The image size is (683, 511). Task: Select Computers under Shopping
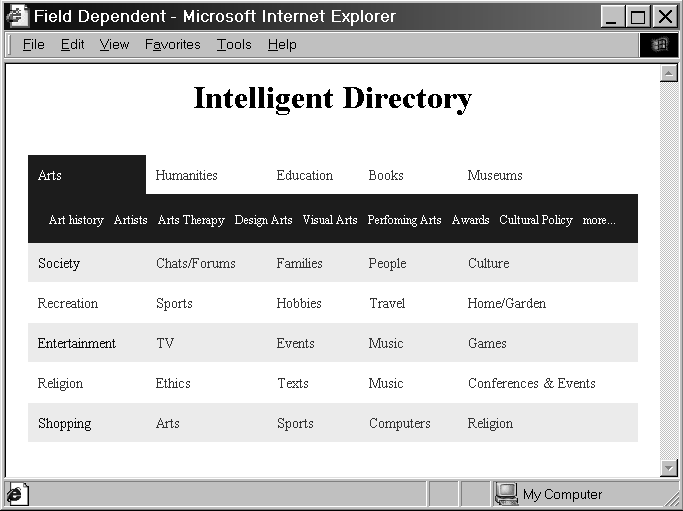(x=399, y=423)
